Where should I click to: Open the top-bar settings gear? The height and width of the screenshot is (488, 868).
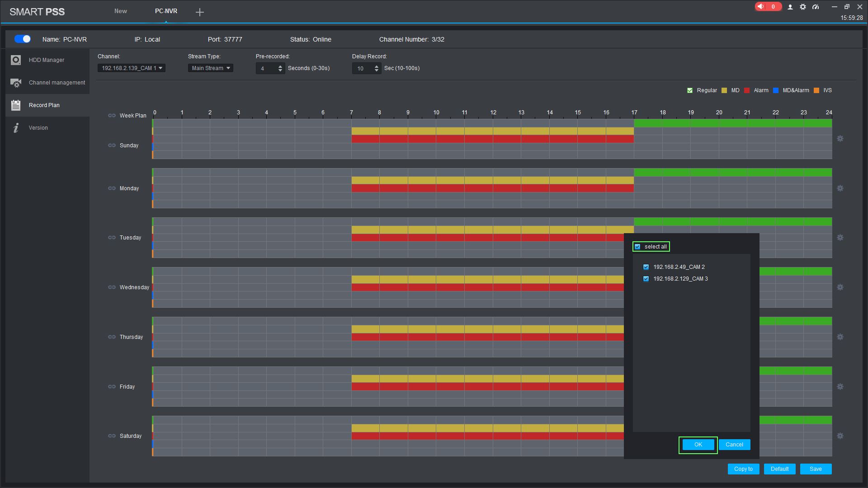pos(802,7)
